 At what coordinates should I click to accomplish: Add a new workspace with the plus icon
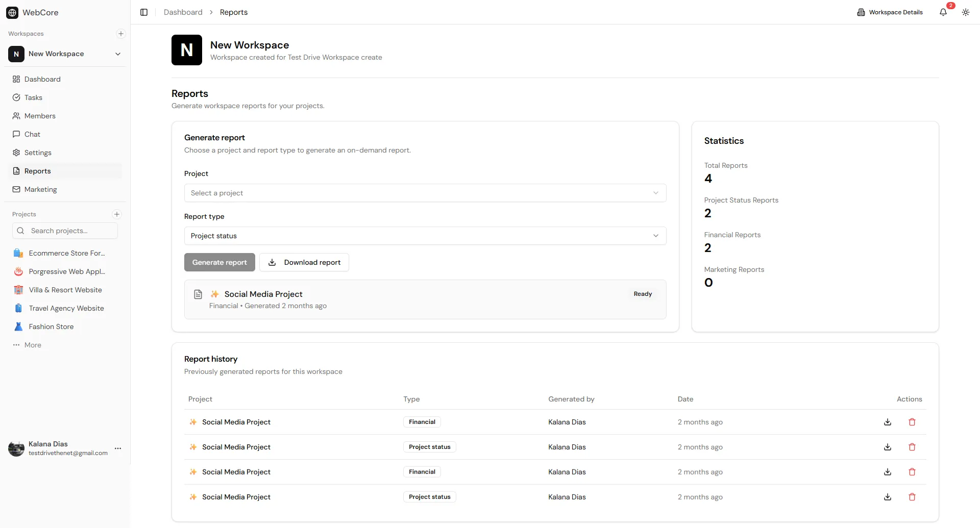click(x=120, y=34)
